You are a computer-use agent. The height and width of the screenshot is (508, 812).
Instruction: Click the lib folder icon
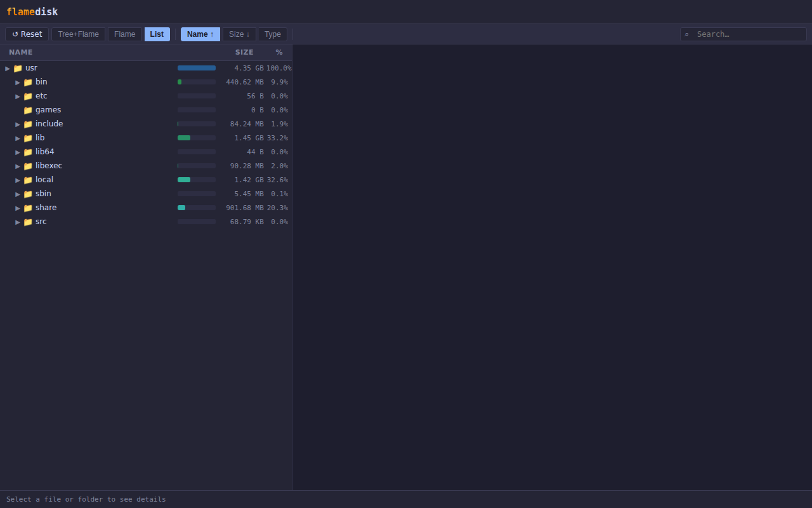(x=28, y=138)
